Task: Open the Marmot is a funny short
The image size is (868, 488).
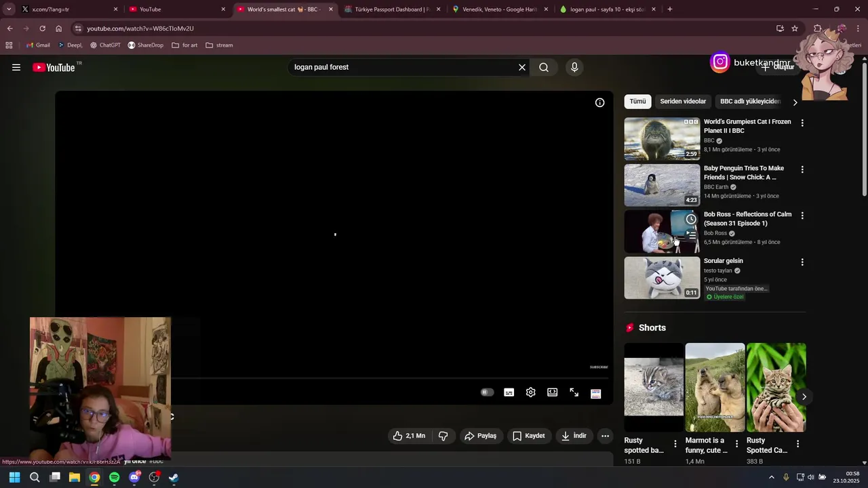Action: (715, 388)
